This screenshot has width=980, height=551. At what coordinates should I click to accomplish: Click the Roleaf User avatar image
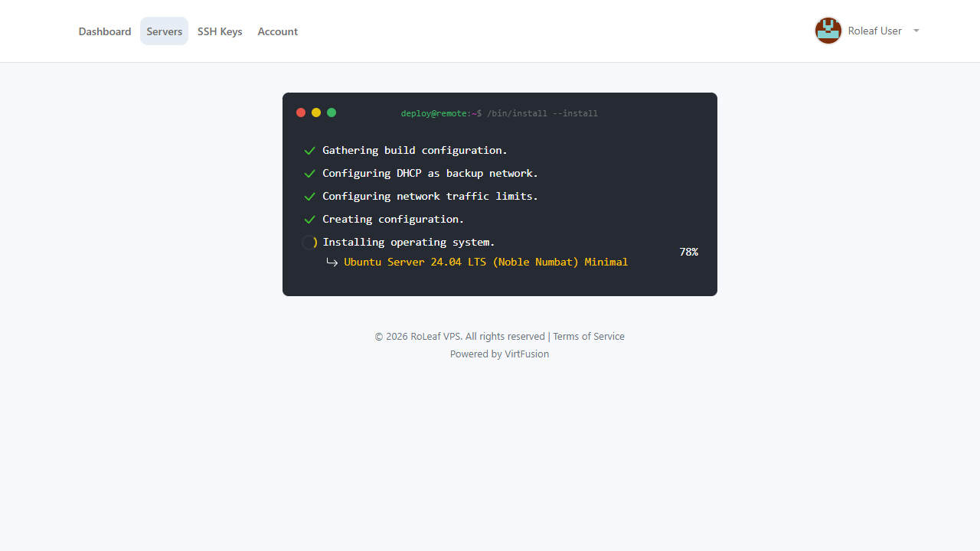click(828, 31)
